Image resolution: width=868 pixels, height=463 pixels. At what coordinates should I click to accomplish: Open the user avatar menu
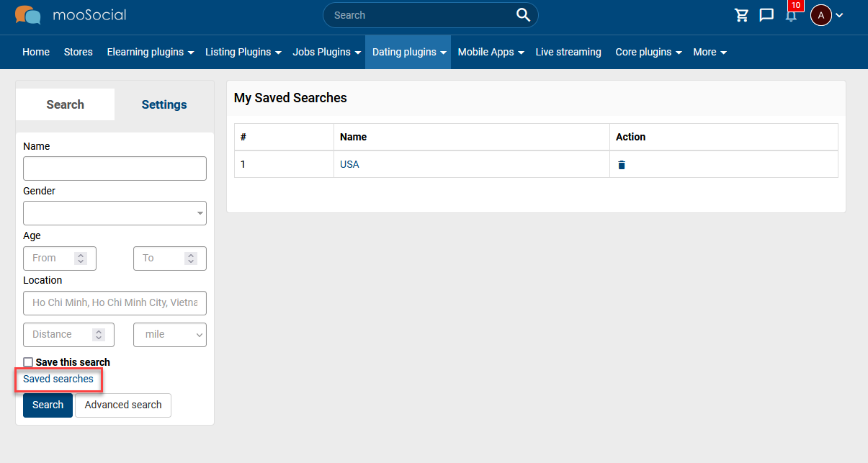pyautogui.click(x=826, y=15)
